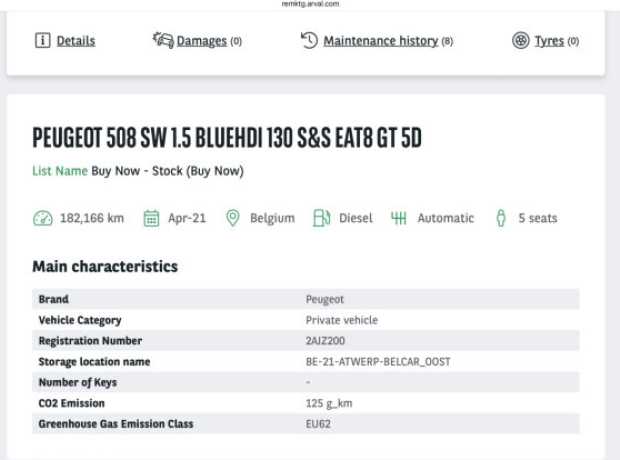Click the 'Brand' row label
This screenshot has height=460, width=620.
tap(53, 299)
